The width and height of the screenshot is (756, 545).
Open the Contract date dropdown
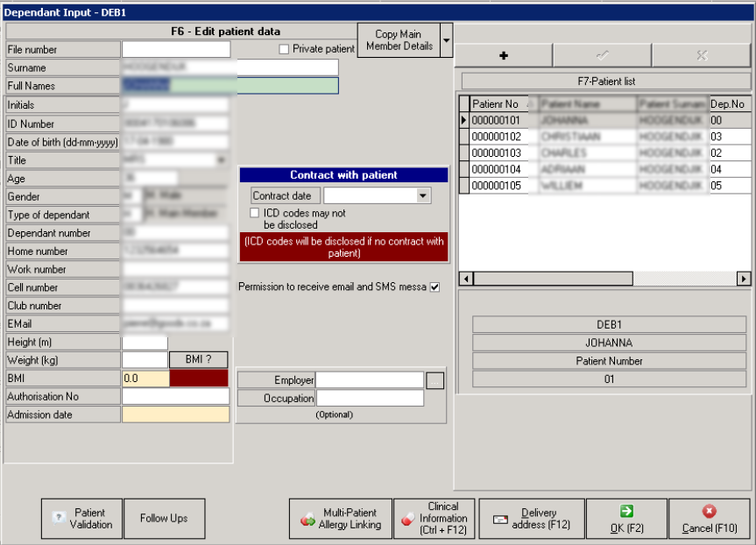click(423, 195)
